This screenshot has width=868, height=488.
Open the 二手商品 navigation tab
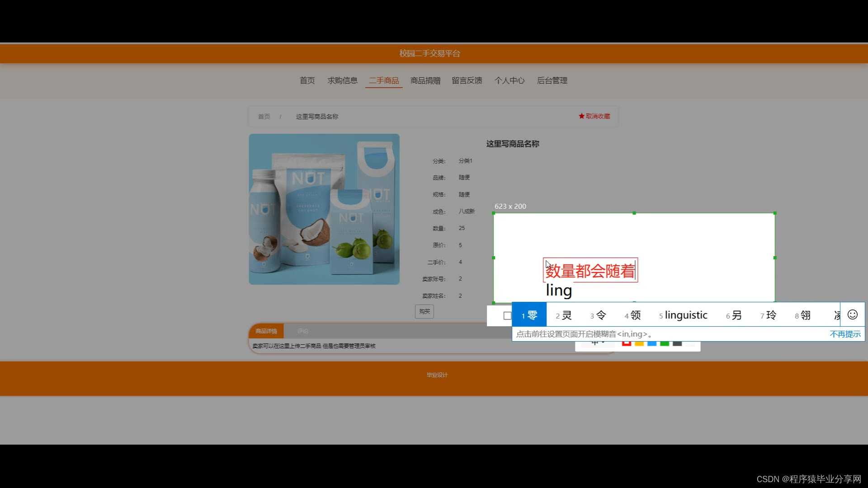click(384, 80)
